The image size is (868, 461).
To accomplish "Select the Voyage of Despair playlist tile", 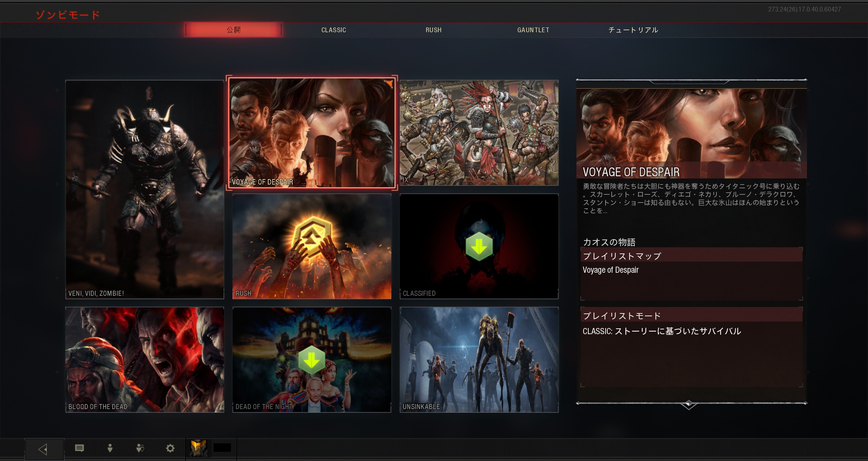I will click(312, 132).
